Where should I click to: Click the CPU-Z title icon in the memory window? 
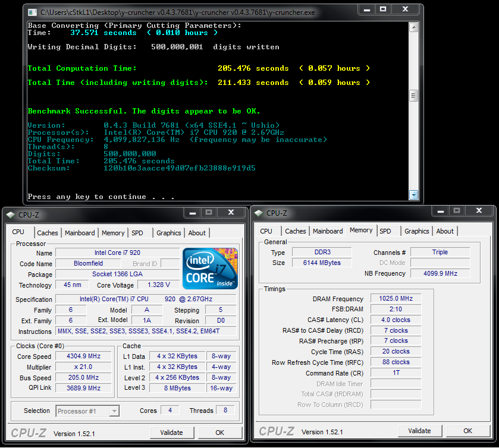(x=259, y=213)
